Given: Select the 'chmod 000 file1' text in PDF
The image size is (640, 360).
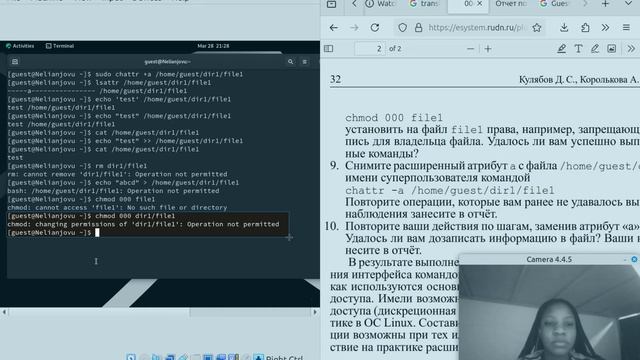Looking at the screenshot, I should click(394, 118).
